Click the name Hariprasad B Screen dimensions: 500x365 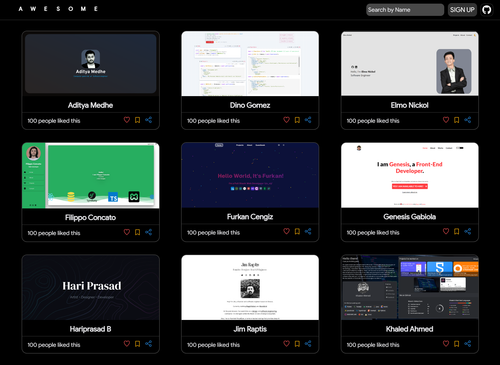(90, 329)
